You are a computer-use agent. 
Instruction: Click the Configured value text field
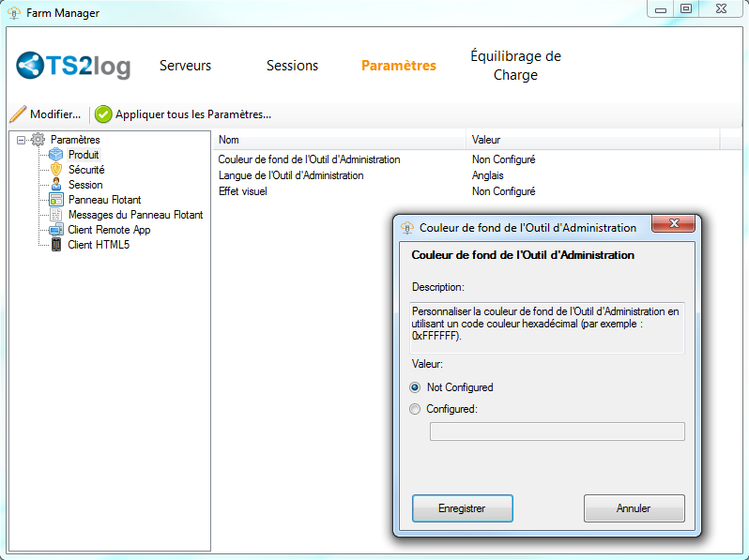coord(557,431)
